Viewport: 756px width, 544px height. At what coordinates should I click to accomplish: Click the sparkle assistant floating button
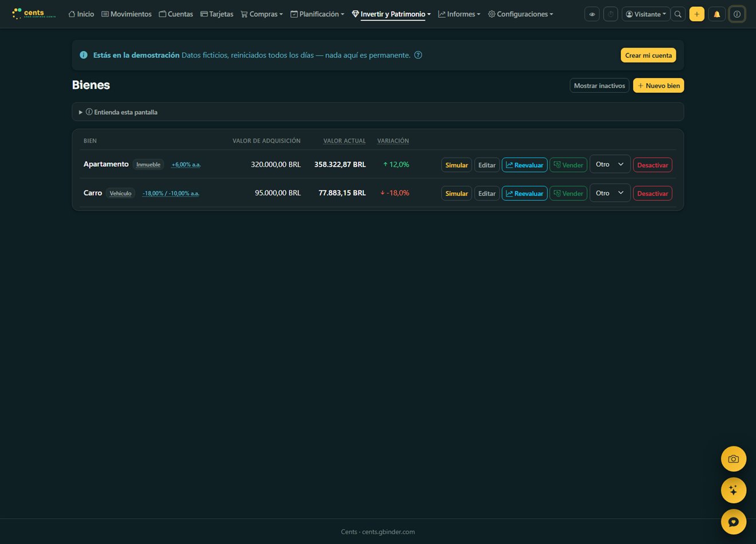(734, 490)
